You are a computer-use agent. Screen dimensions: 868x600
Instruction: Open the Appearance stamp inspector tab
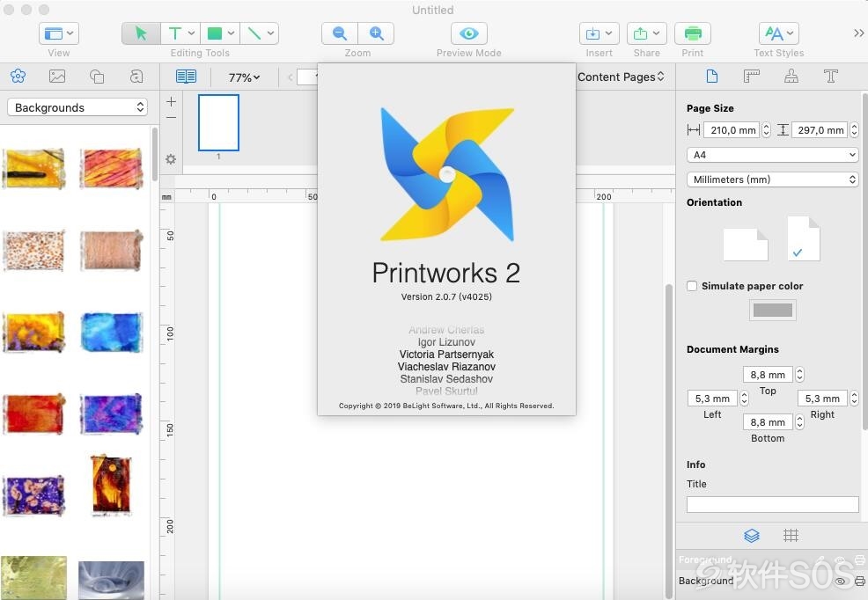click(x=791, y=77)
